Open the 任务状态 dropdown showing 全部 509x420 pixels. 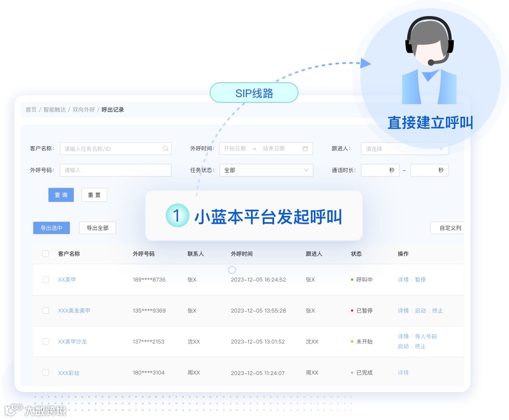(x=266, y=170)
